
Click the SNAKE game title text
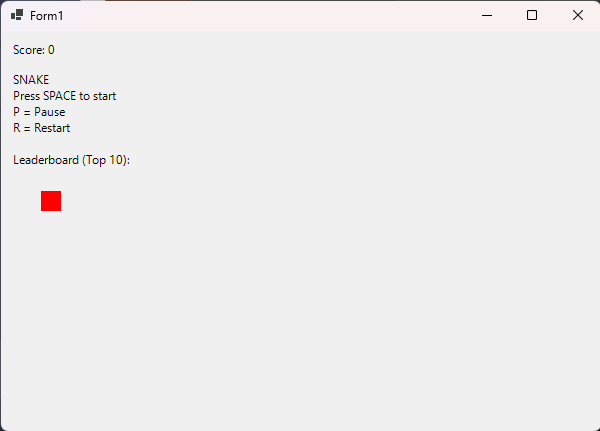coord(31,80)
